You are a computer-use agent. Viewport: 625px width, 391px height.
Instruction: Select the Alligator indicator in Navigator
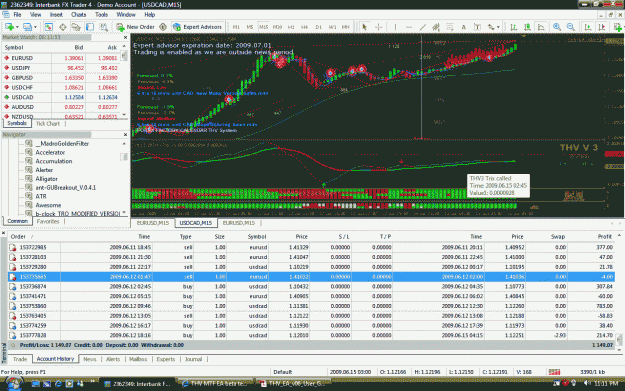pos(46,179)
